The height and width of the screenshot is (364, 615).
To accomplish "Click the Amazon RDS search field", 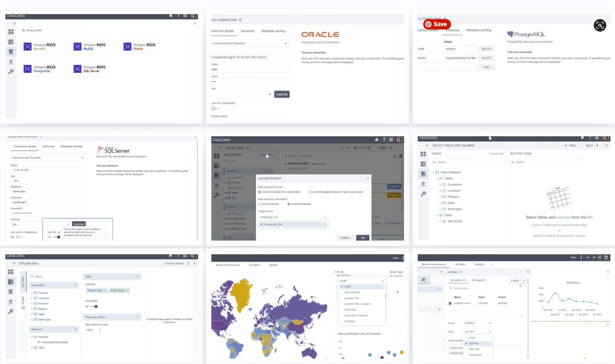I will [51, 30].
